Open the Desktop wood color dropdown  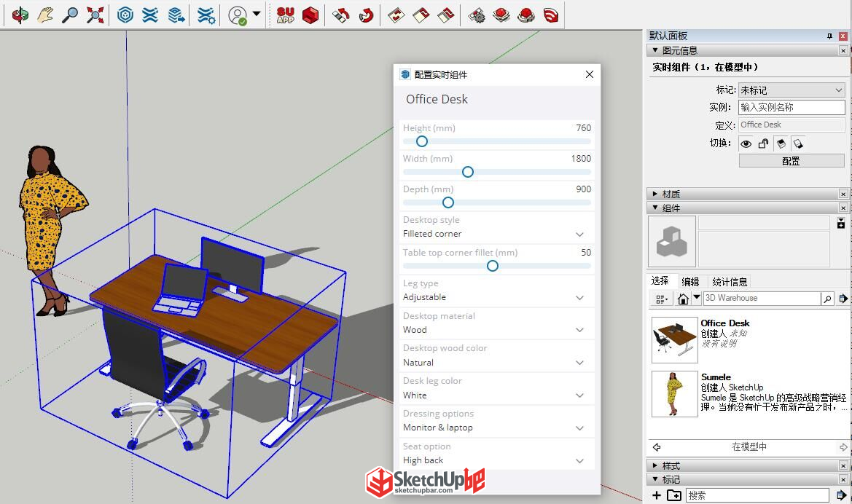click(496, 362)
